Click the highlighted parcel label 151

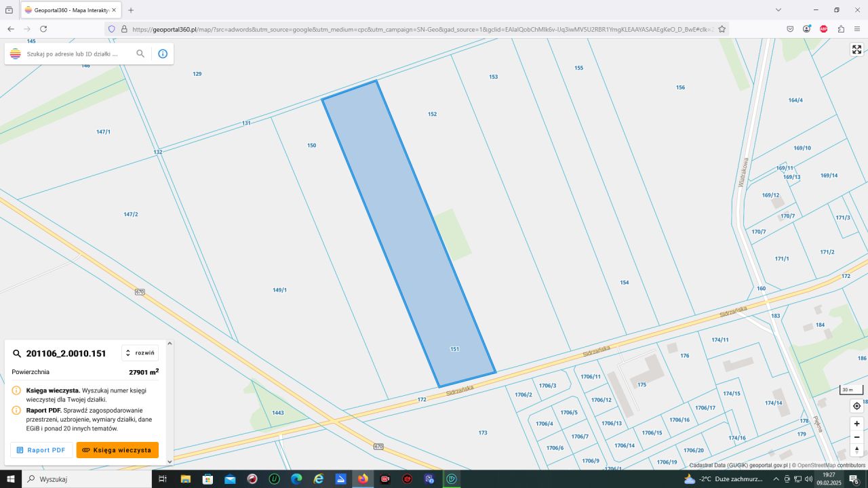click(x=454, y=349)
